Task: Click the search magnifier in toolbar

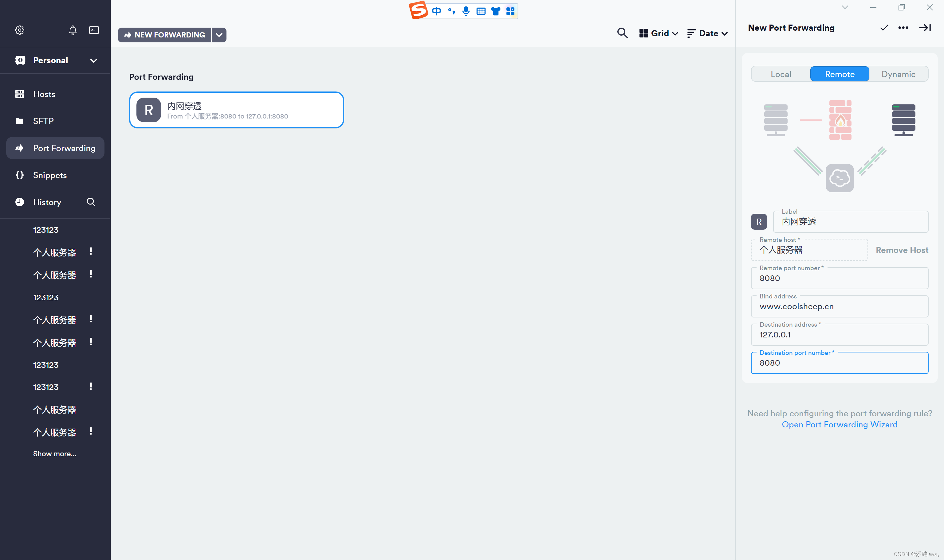Action: click(622, 33)
